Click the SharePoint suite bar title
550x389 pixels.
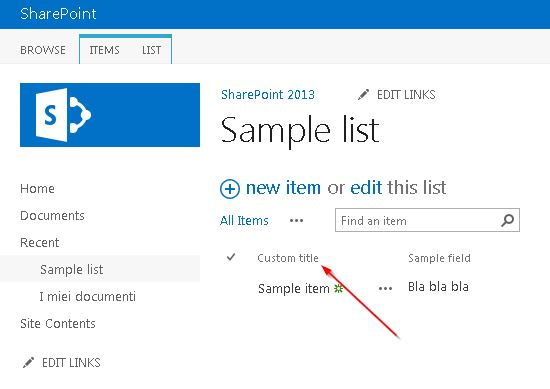click(58, 14)
